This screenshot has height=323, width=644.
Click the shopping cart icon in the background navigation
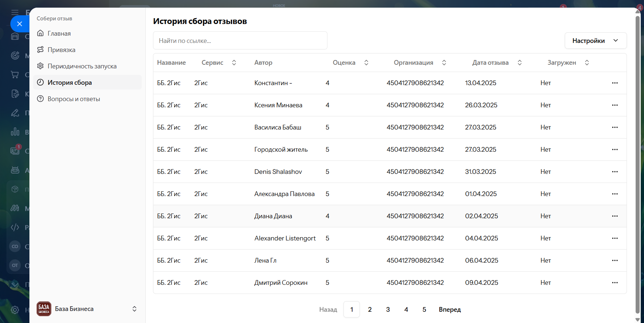pos(15,75)
